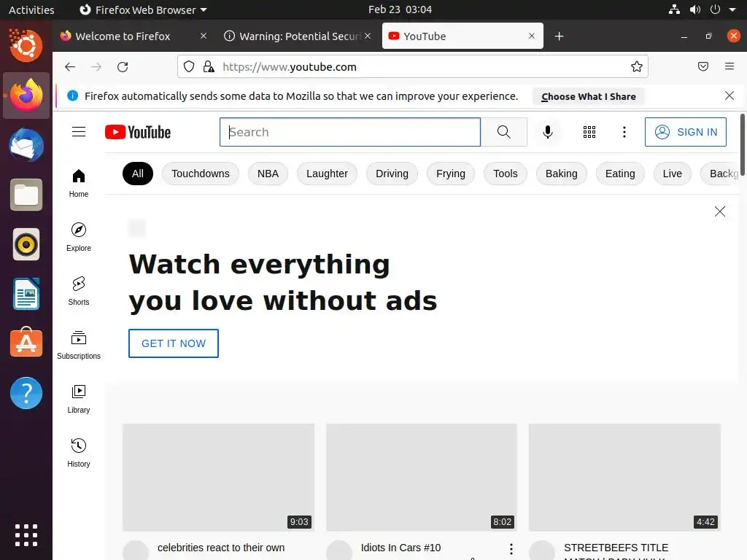Open the clock Feb 23 03:04
747x560 pixels.
click(x=400, y=9)
